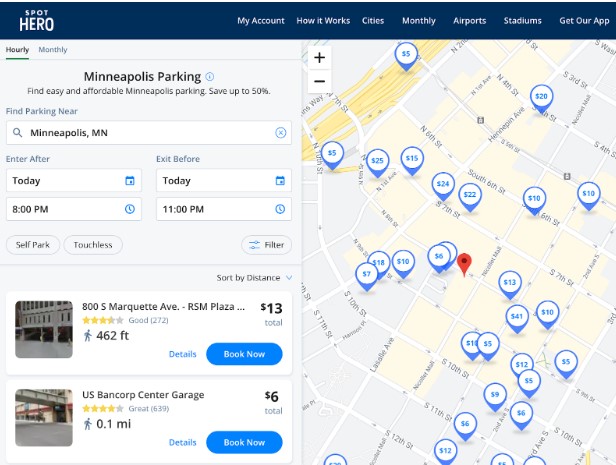This screenshot has height=465, width=616.
Task: Open the Enter After calendar icon
Action: pos(130,181)
